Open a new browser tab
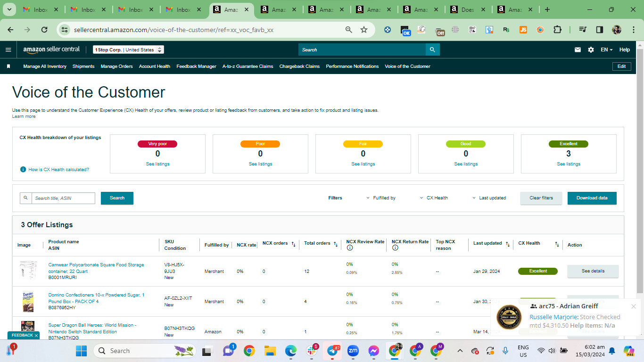This screenshot has height=362, width=644. point(547,9)
